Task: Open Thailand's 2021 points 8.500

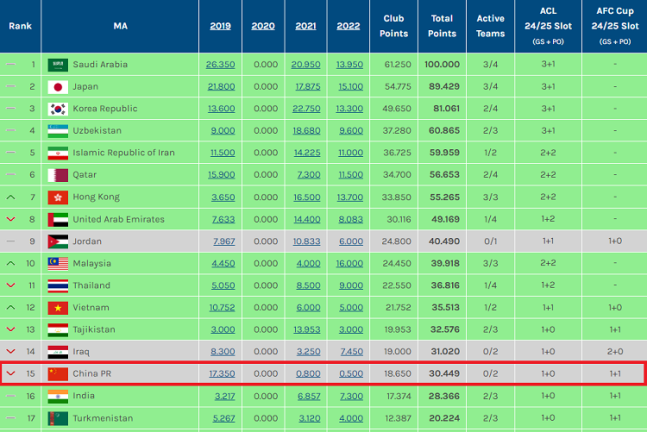Action: (308, 285)
